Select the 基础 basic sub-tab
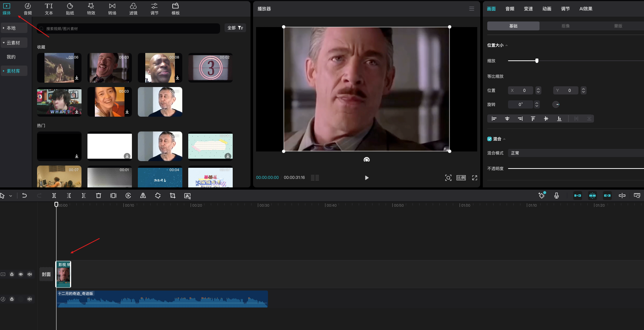 tap(513, 26)
